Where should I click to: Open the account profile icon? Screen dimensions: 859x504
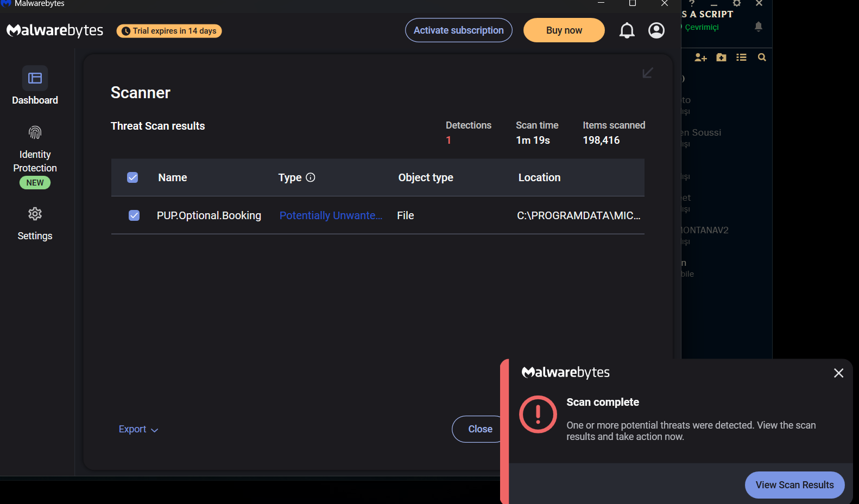656,30
